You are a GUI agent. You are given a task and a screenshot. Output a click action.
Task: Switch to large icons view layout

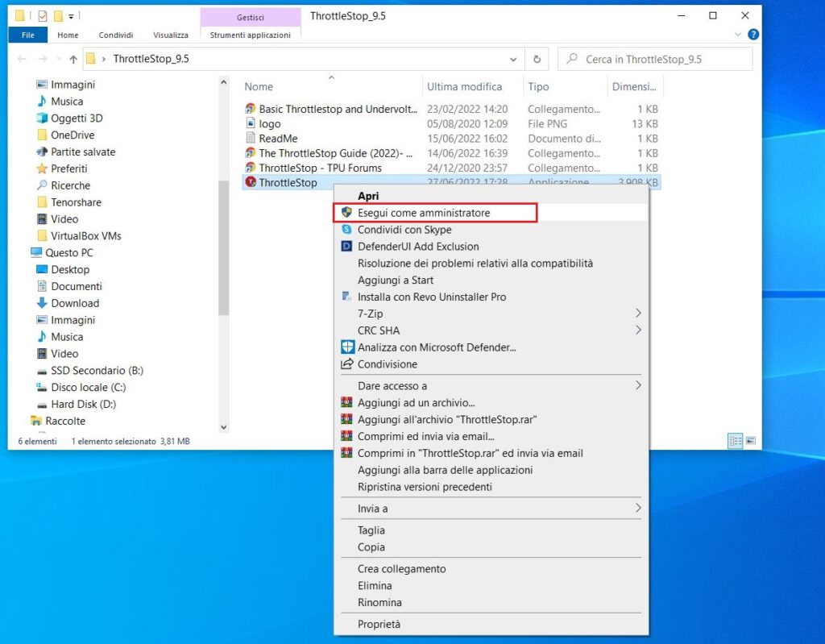click(751, 441)
